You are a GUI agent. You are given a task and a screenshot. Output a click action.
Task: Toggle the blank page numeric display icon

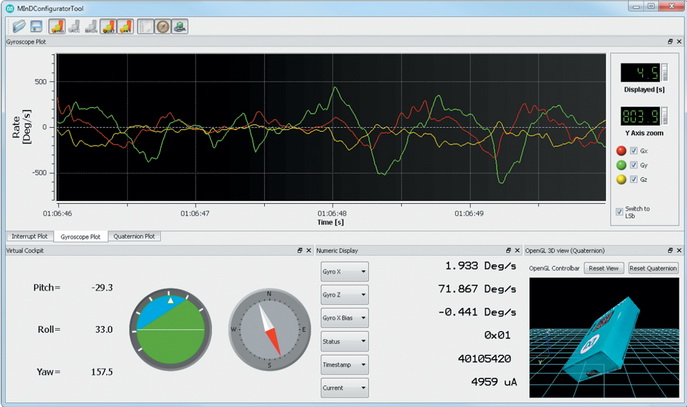(145, 26)
